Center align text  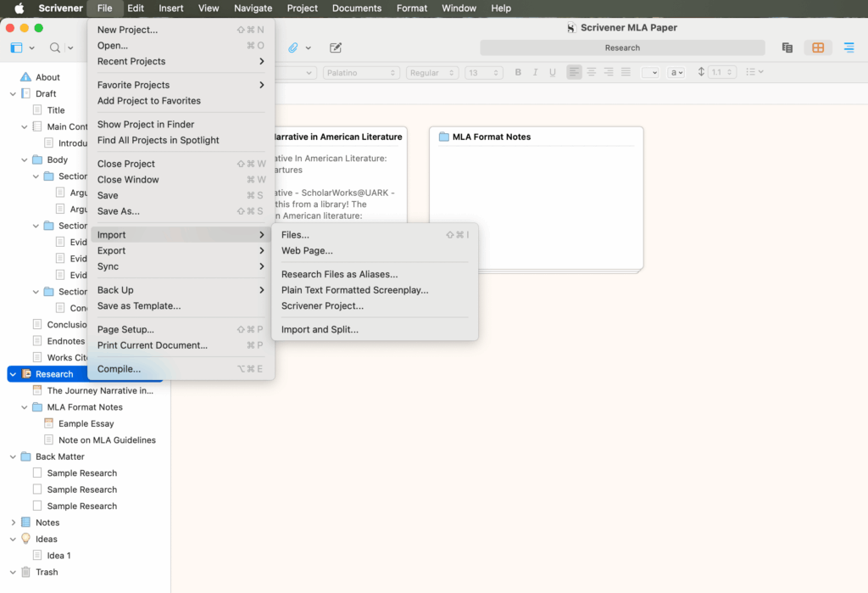point(591,72)
